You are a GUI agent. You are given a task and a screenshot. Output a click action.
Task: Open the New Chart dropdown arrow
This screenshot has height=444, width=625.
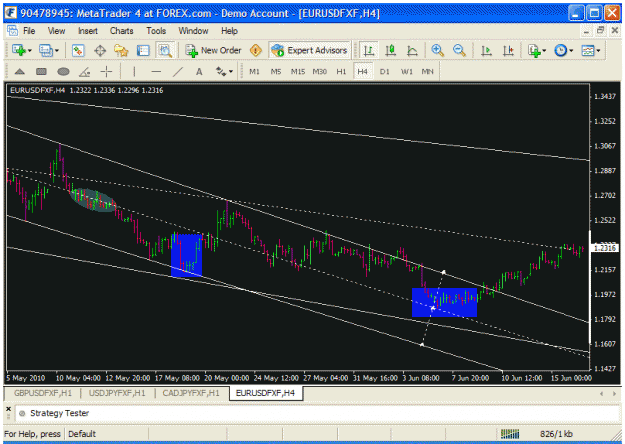click(x=30, y=51)
